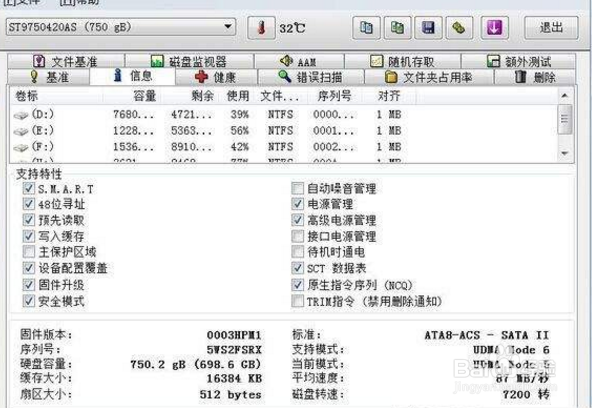
Task: Toggle the TRIM指令 checkbox
Action: (x=298, y=301)
